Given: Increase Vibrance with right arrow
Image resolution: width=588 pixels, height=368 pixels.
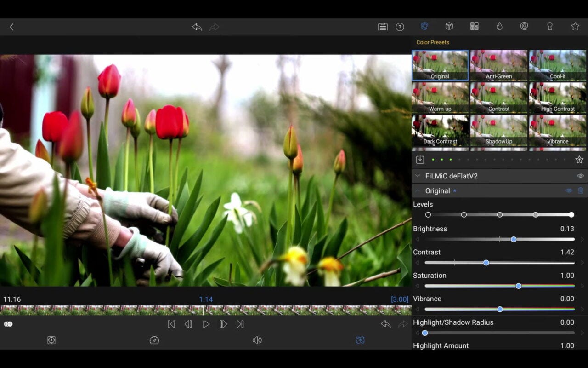Looking at the screenshot, I should pos(582,309).
